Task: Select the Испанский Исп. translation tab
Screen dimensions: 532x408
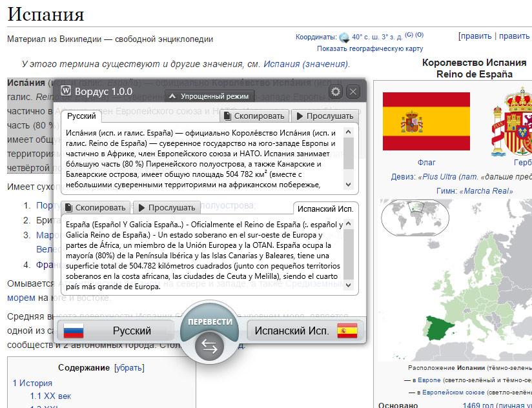Action: (x=325, y=209)
